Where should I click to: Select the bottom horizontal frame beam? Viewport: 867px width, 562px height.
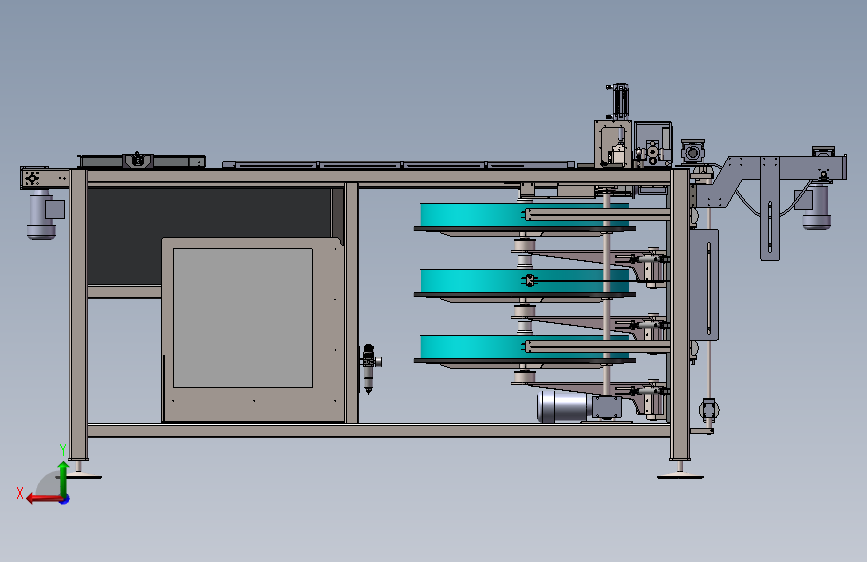point(379,430)
